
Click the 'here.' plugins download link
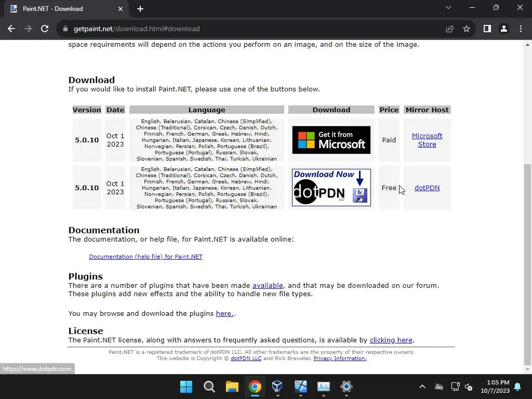(x=224, y=313)
